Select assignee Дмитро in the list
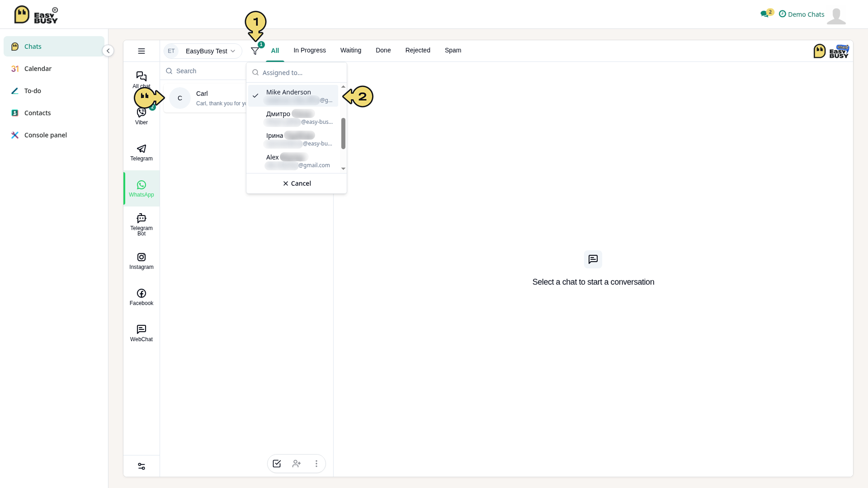The width and height of the screenshot is (868, 488). click(x=293, y=117)
